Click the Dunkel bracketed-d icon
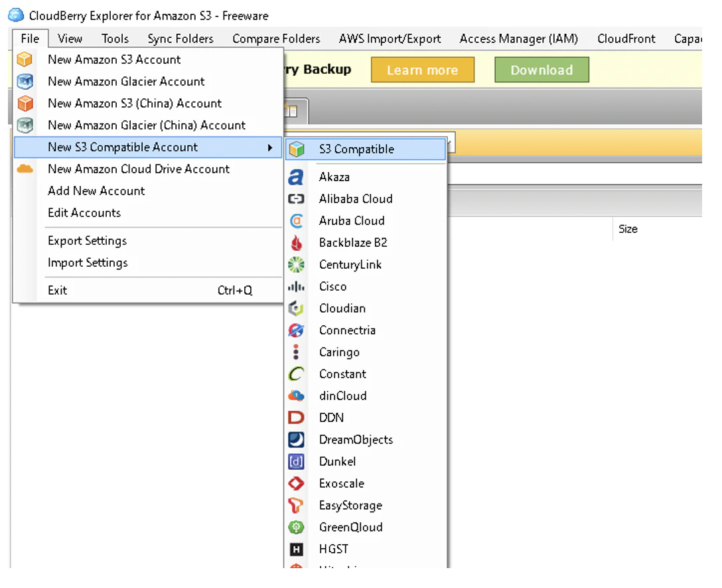 coord(296,461)
